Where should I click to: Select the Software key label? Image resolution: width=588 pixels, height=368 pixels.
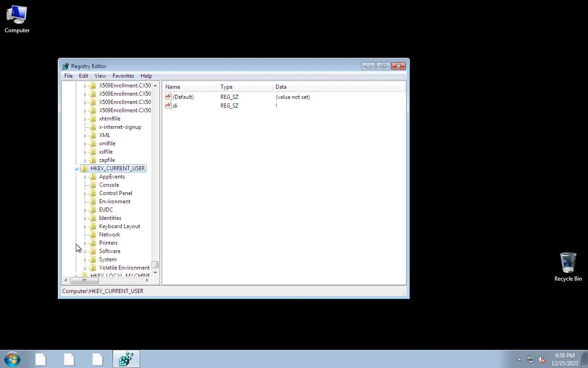click(x=110, y=251)
